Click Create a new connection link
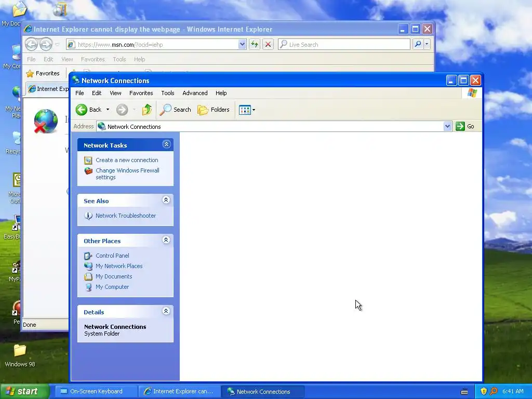 pyautogui.click(x=127, y=160)
